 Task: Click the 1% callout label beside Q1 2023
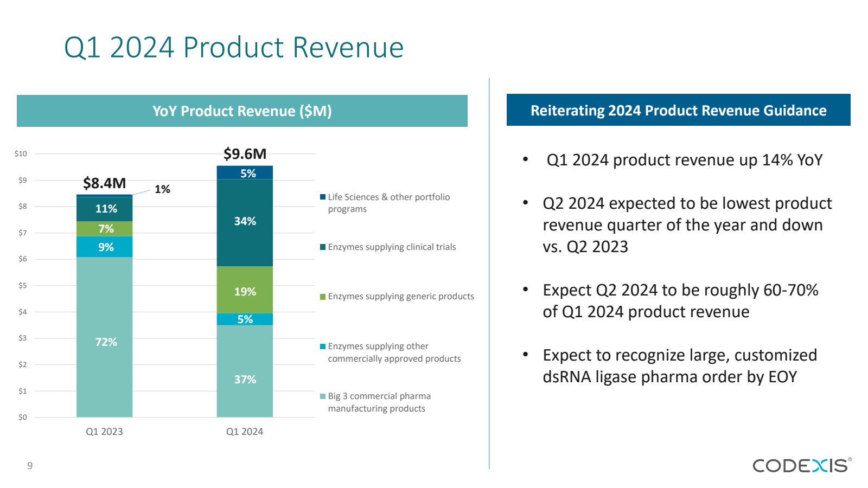point(162,189)
